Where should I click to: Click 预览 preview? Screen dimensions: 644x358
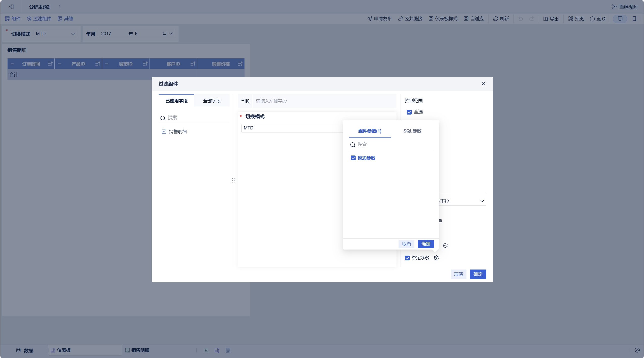tap(576, 19)
